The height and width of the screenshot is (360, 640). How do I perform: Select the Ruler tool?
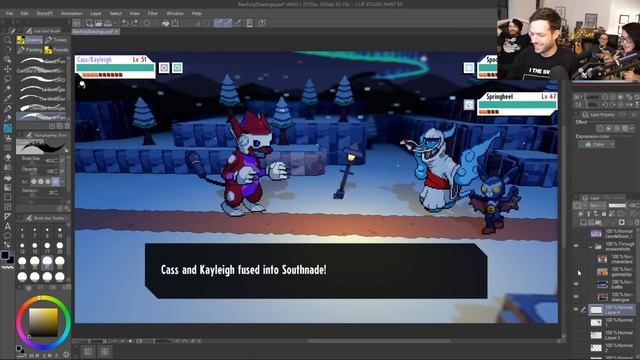[7, 217]
